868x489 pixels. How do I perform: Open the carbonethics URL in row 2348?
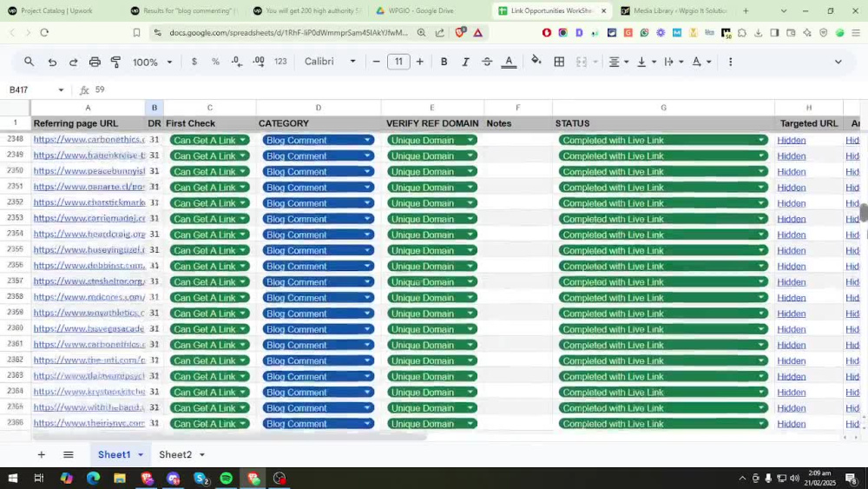point(89,140)
